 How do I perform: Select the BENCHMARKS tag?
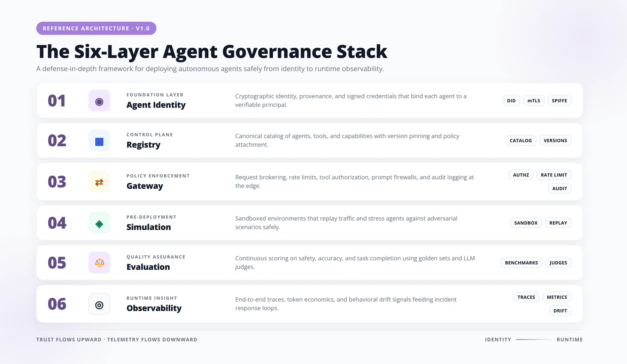point(521,263)
